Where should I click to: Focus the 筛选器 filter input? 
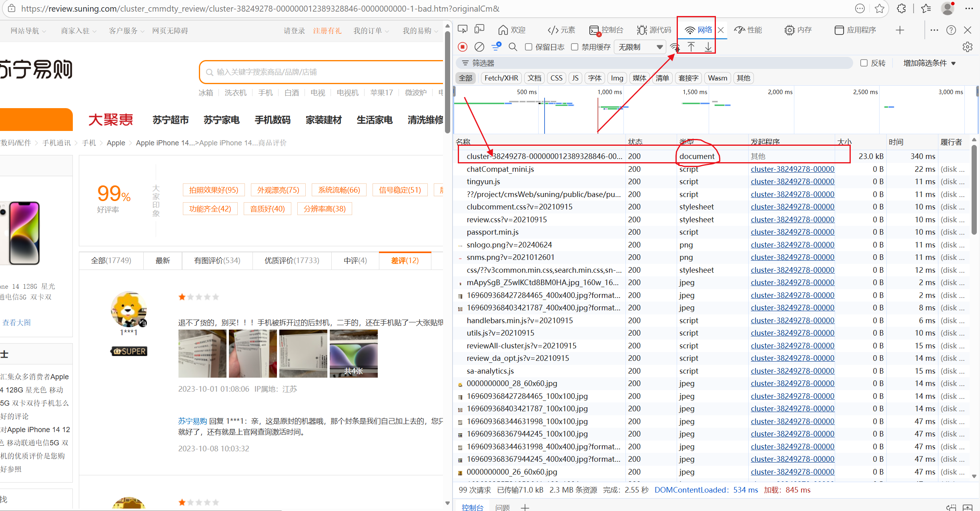654,63
